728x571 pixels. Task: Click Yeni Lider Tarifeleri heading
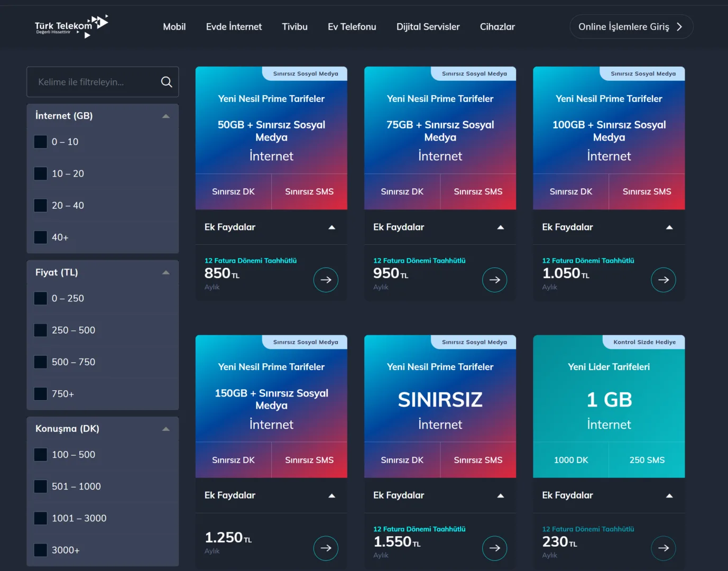click(609, 367)
